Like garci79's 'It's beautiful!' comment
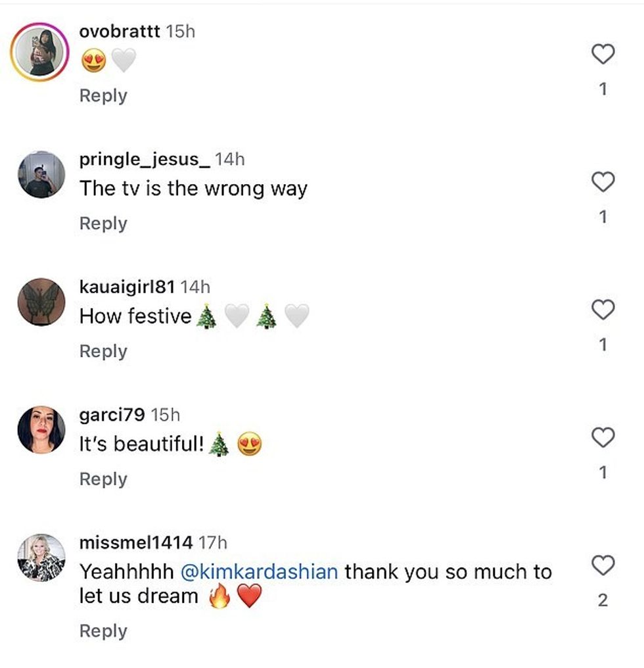 pos(603,437)
